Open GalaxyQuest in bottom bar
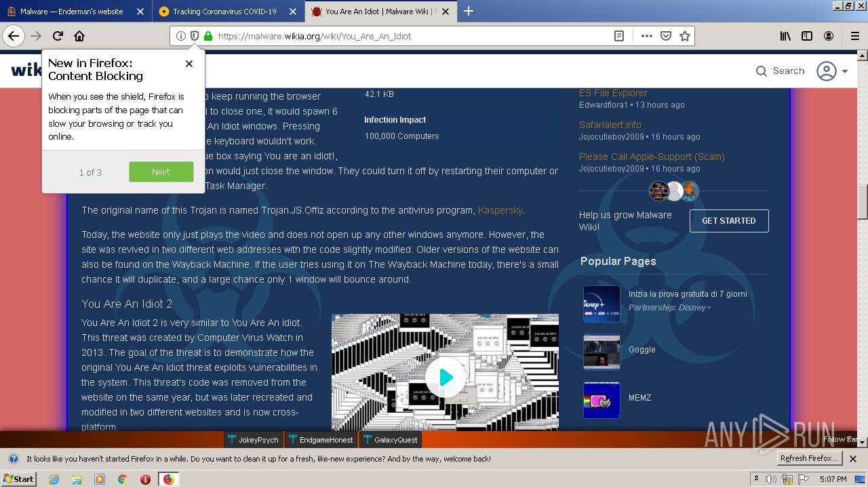868x488 pixels. coord(390,440)
